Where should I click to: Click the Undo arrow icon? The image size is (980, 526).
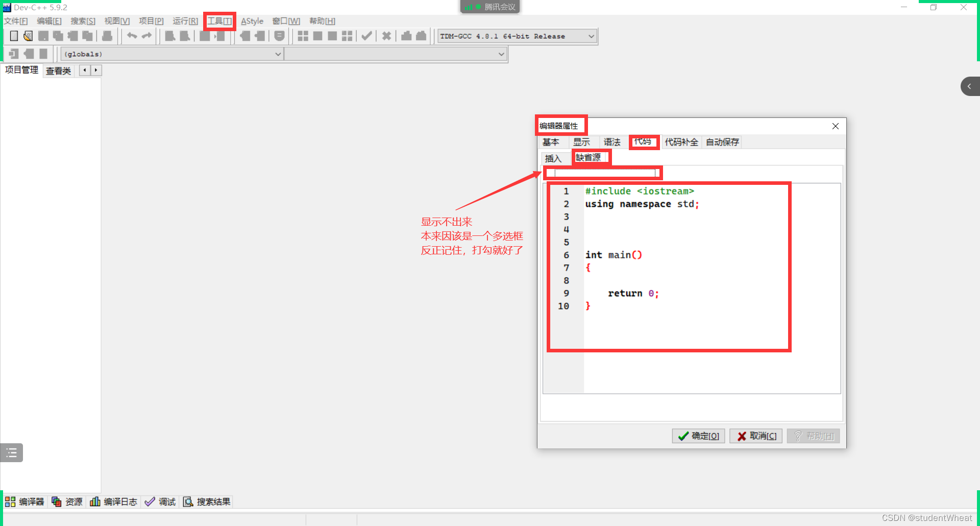tap(132, 36)
